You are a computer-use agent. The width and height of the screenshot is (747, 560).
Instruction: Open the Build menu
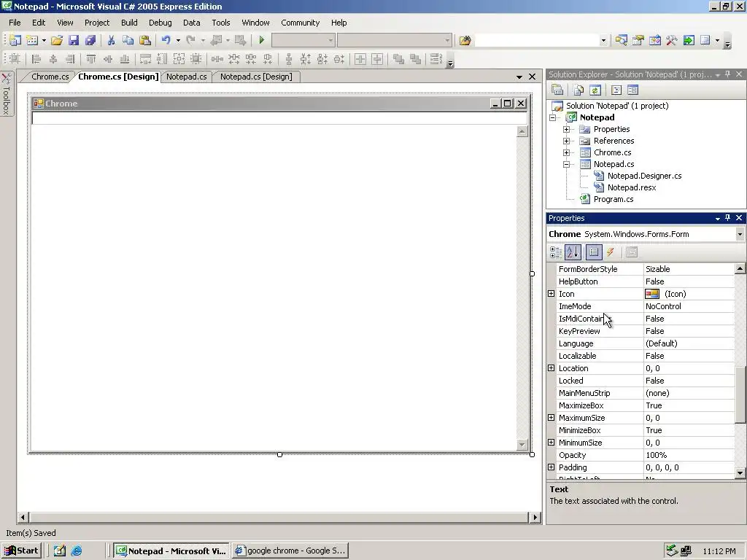[x=129, y=23]
